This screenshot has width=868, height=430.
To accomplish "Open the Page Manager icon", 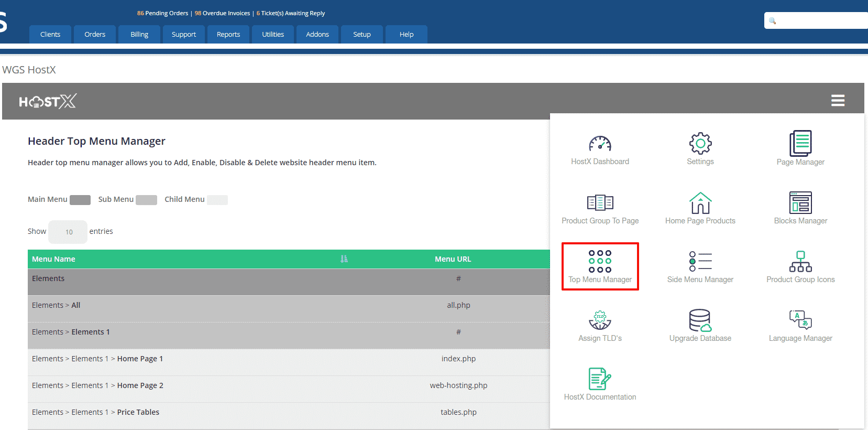I will (800, 144).
